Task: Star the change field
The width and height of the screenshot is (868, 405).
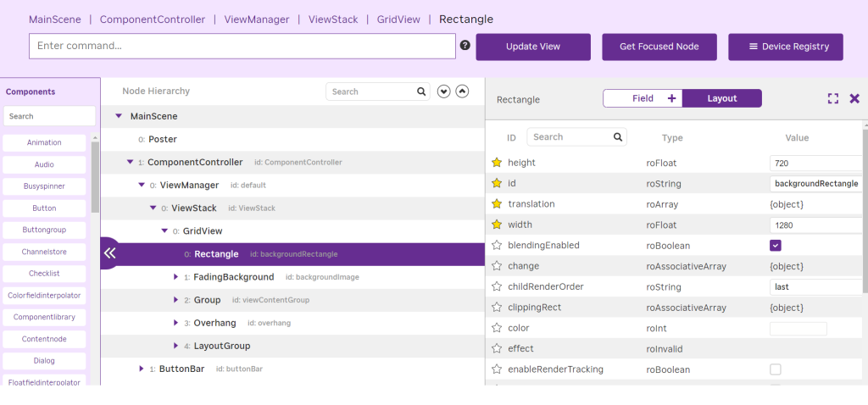Action: point(497,266)
